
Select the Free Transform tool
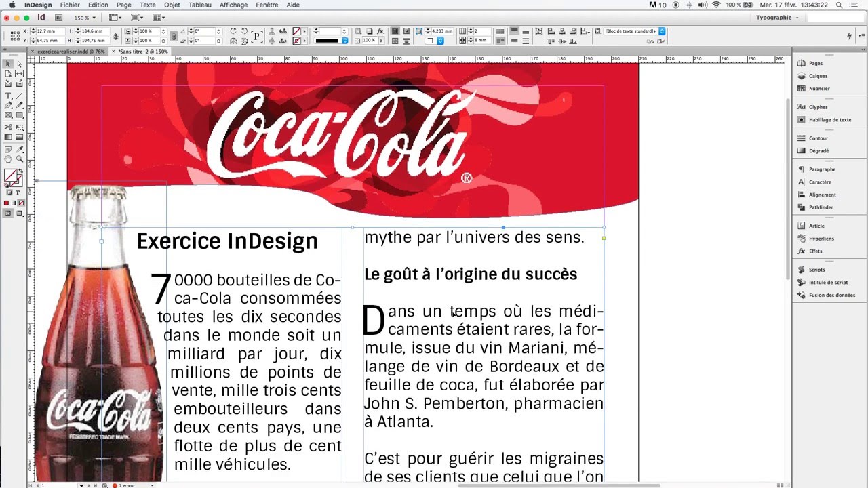[20, 127]
